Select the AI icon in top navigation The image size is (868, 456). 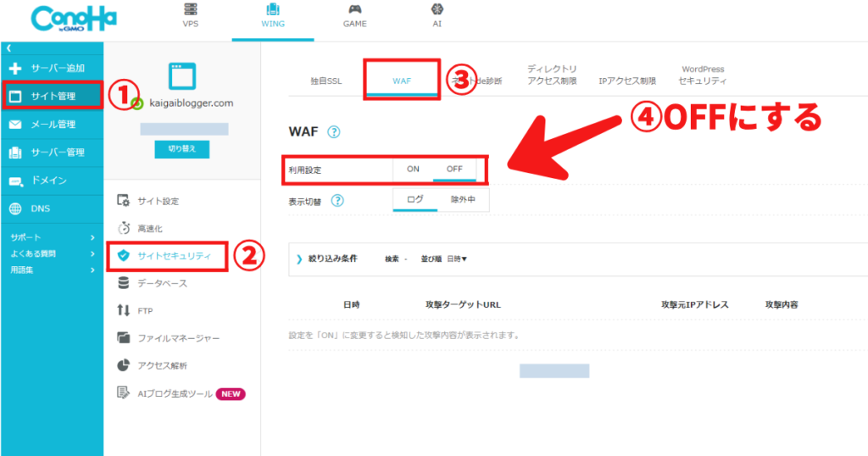[437, 10]
